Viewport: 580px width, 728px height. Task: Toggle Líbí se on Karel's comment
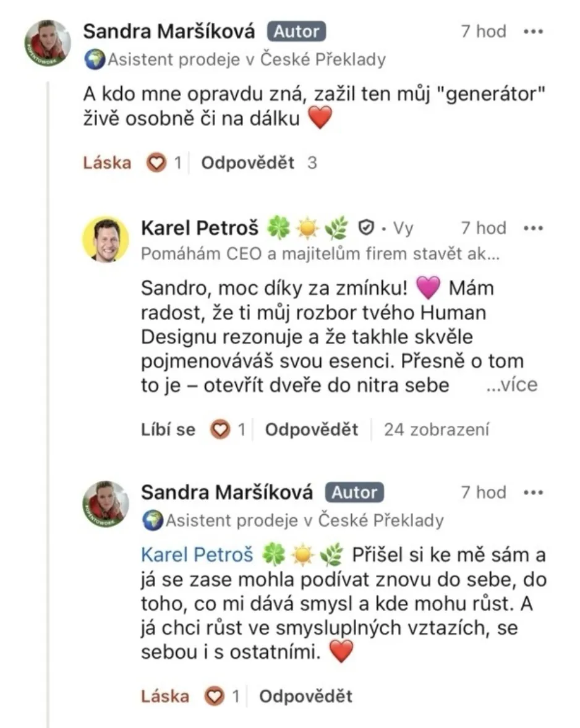[x=168, y=430]
